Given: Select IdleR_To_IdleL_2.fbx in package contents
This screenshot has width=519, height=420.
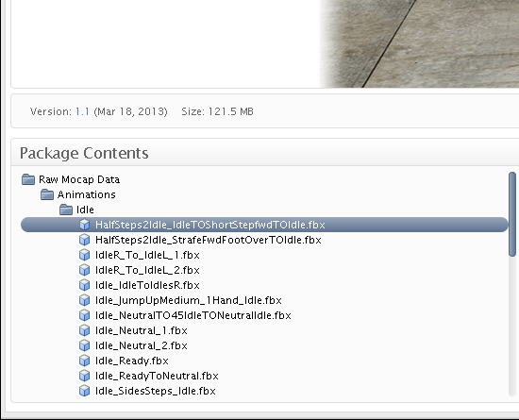Looking at the screenshot, I should [147, 270].
